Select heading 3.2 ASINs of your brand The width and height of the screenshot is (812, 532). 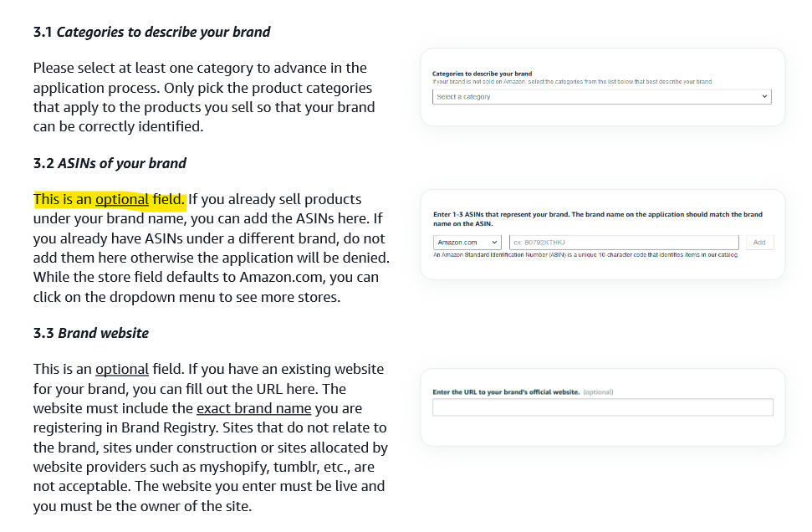point(110,164)
